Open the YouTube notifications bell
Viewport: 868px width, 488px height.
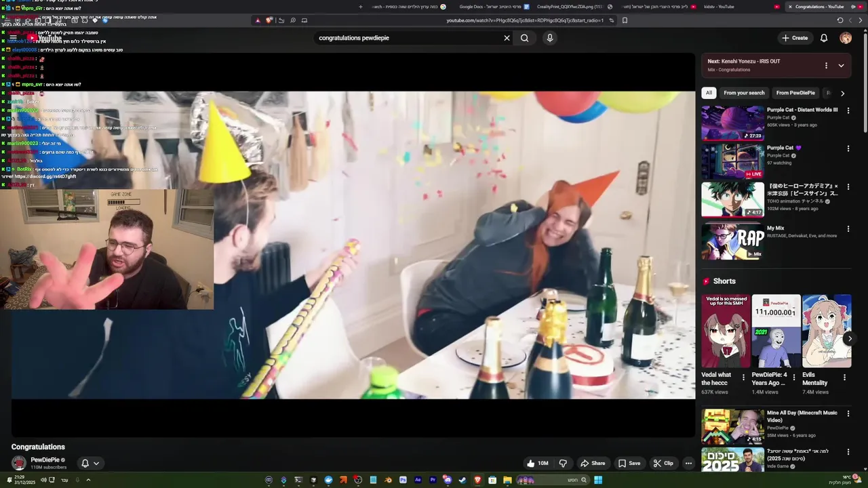pyautogui.click(x=824, y=38)
